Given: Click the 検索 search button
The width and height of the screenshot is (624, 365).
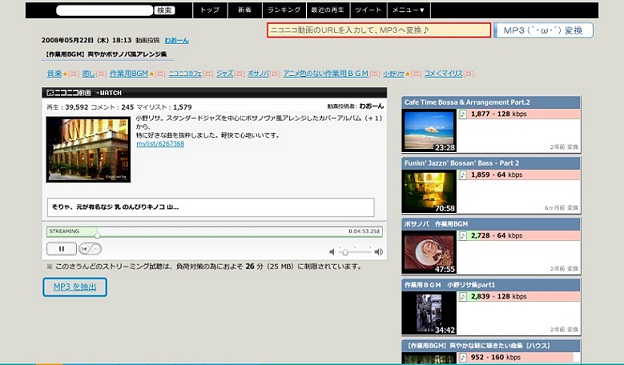Looking at the screenshot, I should click(x=164, y=10).
